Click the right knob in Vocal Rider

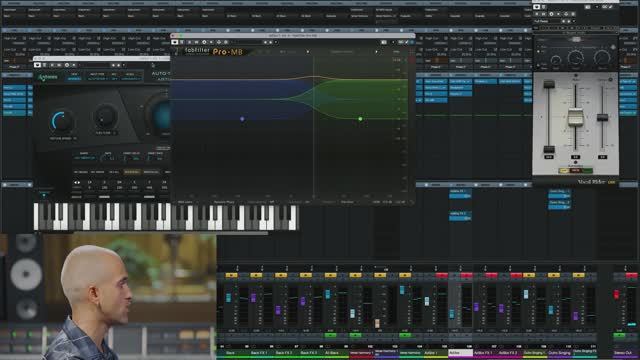(x=602, y=58)
